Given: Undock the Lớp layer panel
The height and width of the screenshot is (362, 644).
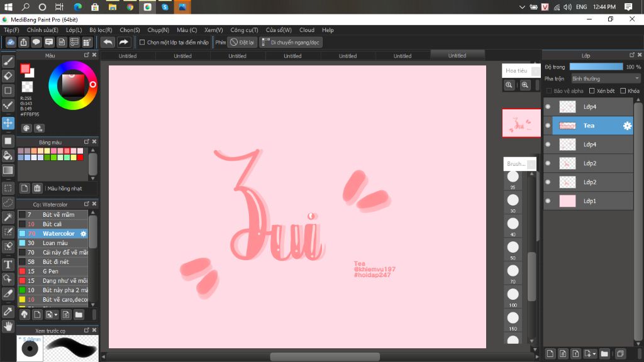Looking at the screenshot, I should (x=631, y=55).
